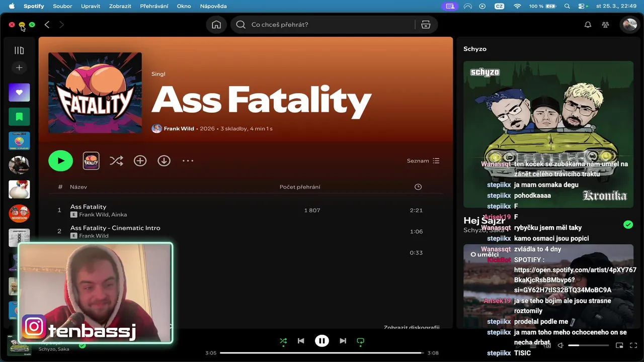Sort by duration clock header

click(x=418, y=187)
